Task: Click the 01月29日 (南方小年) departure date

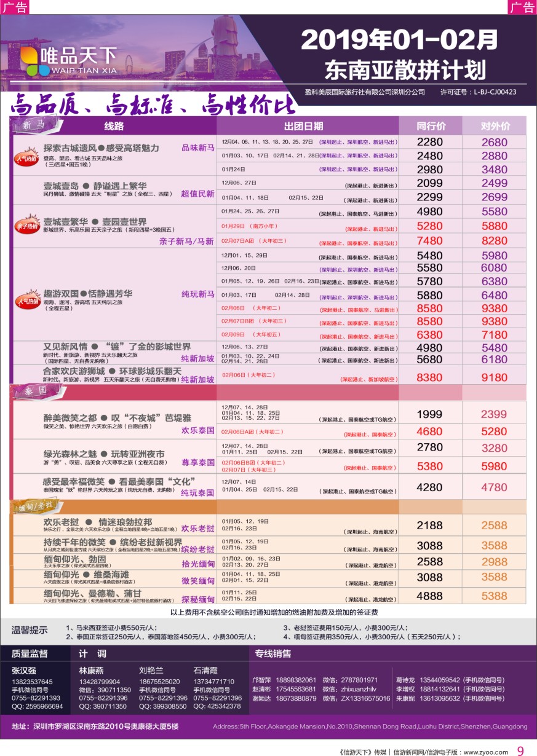Action: [x=251, y=227]
